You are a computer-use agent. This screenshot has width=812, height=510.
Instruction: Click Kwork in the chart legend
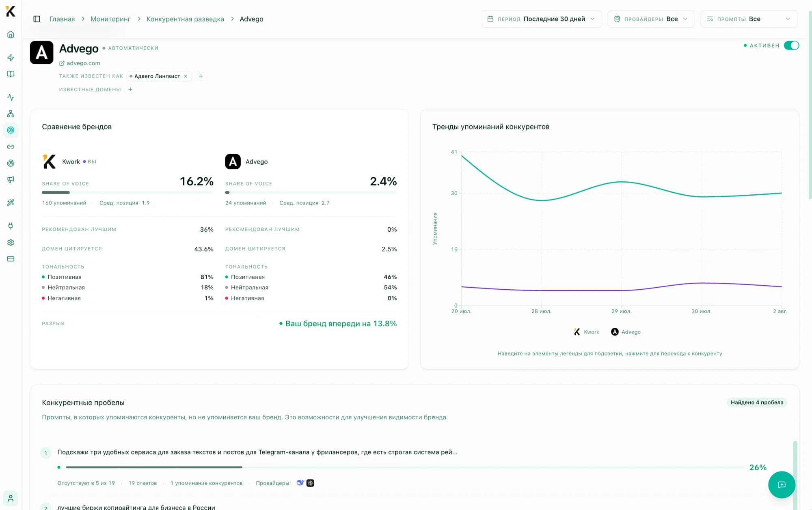click(587, 332)
